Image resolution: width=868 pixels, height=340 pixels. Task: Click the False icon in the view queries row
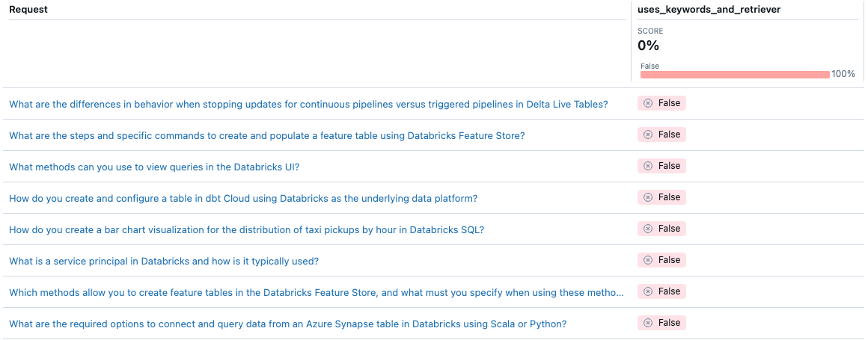coord(648,166)
